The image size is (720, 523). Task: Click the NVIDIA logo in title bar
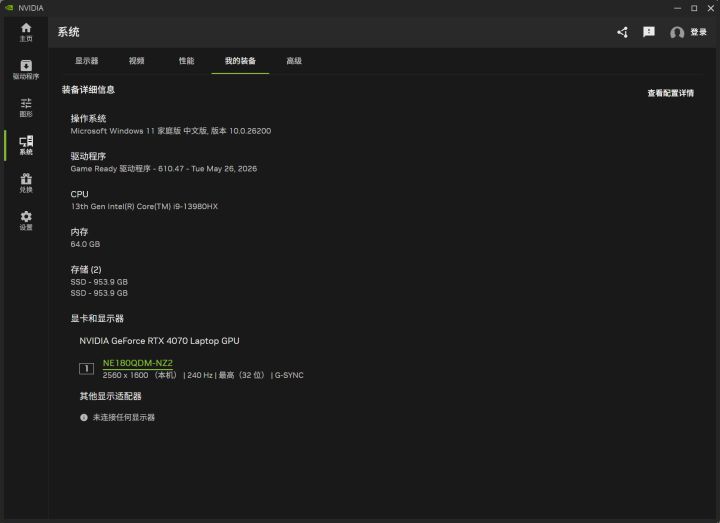[9, 8]
